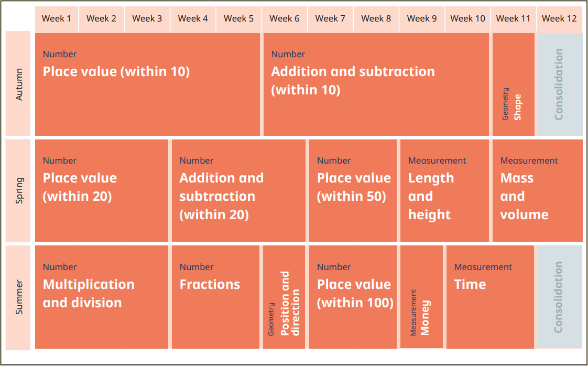Select the Spring term row label

point(18,191)
